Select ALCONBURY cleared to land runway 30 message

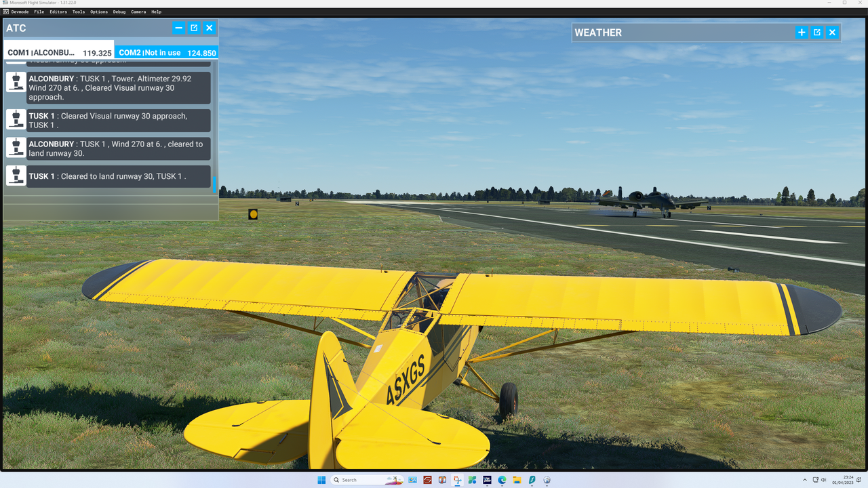click(119, 148)
